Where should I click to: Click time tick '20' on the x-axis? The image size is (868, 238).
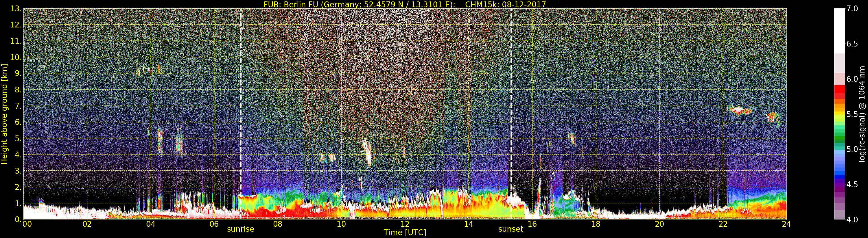pyautogui.click(x=659, y=224)
